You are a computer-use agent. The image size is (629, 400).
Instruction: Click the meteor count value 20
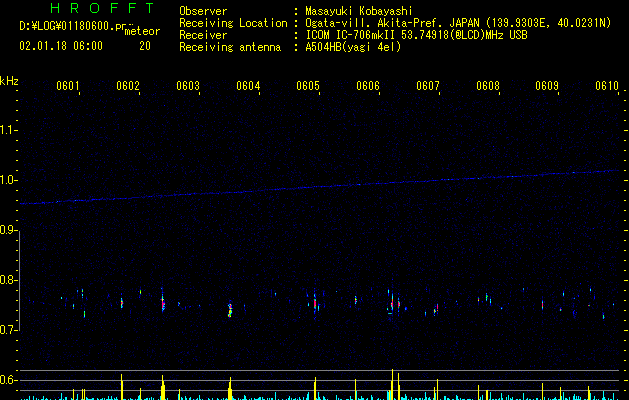coord(145,46)
